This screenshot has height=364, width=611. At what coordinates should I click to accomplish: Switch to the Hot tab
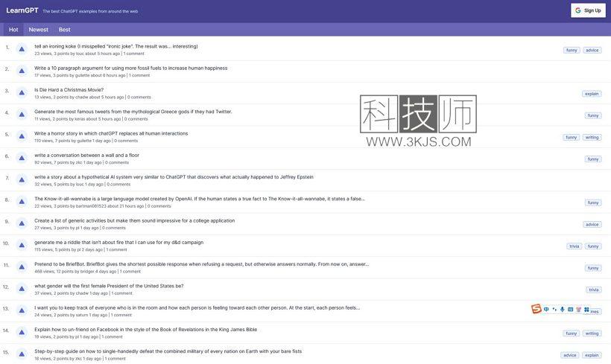(13, 30)
